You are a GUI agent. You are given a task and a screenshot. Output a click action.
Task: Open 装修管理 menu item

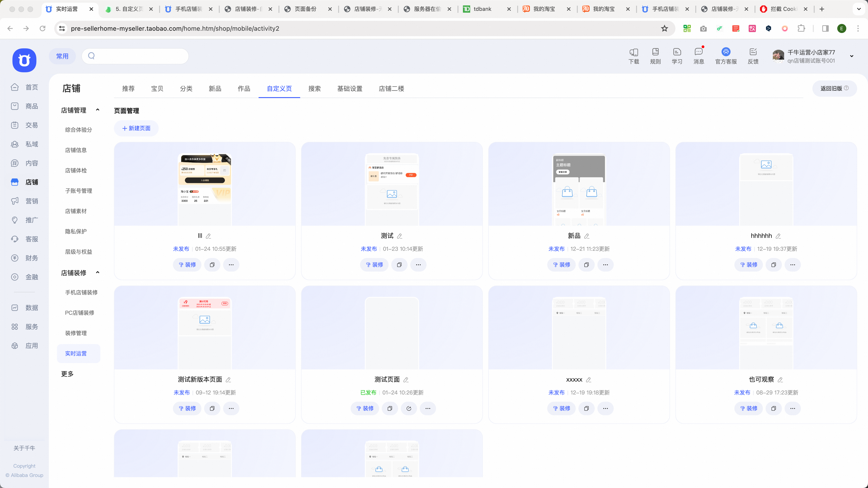point(76,333)
